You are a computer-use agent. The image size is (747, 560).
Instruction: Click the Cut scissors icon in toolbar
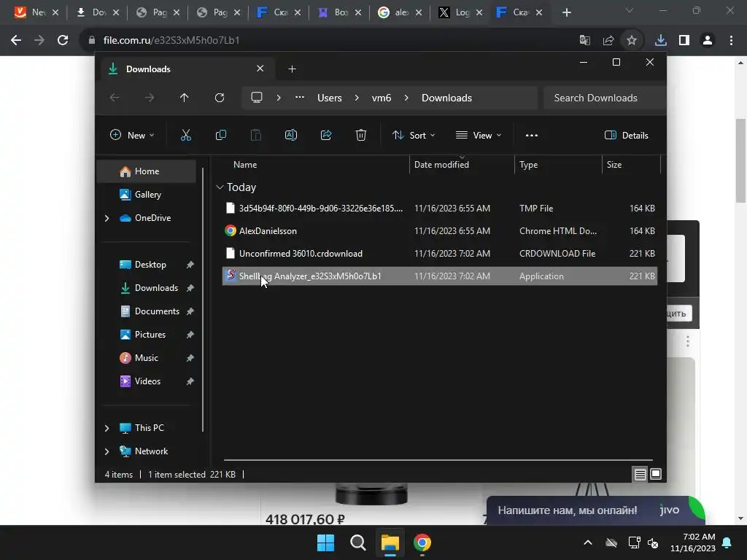pyautogui.click(x=186, y=135)
